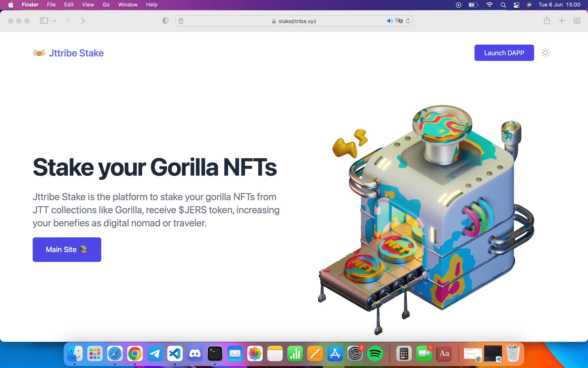Open the privacy report shield icon

click(165, 21)
